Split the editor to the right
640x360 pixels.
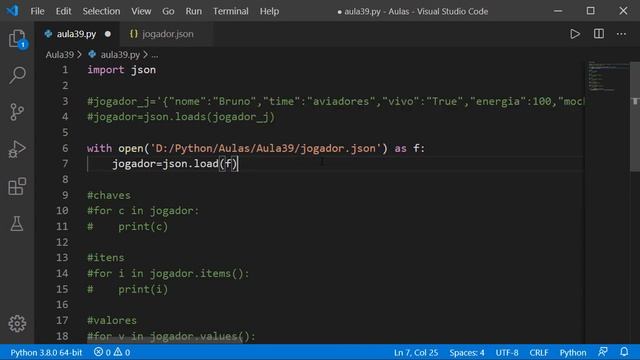[x=598, y=34]
